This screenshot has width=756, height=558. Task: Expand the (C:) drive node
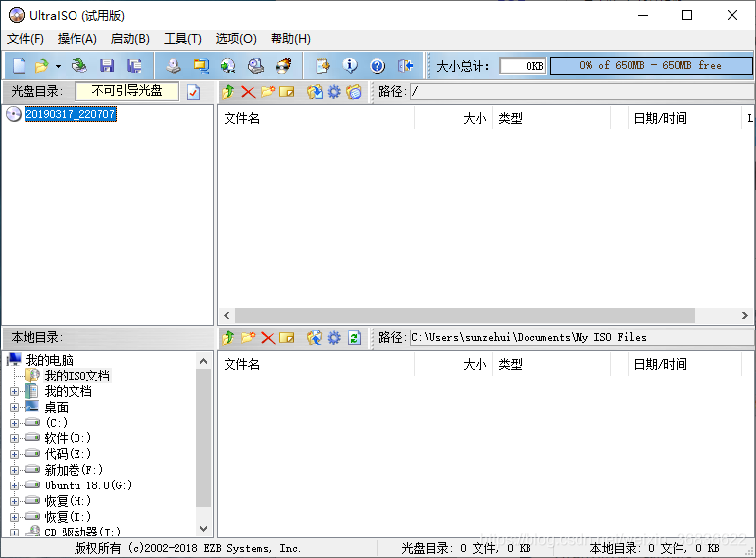point(14,423)
